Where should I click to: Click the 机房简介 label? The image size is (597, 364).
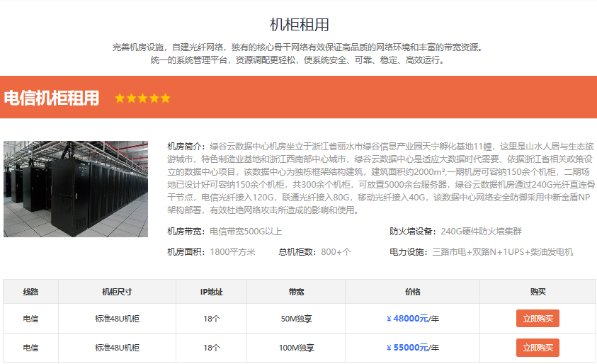(186, 146)
